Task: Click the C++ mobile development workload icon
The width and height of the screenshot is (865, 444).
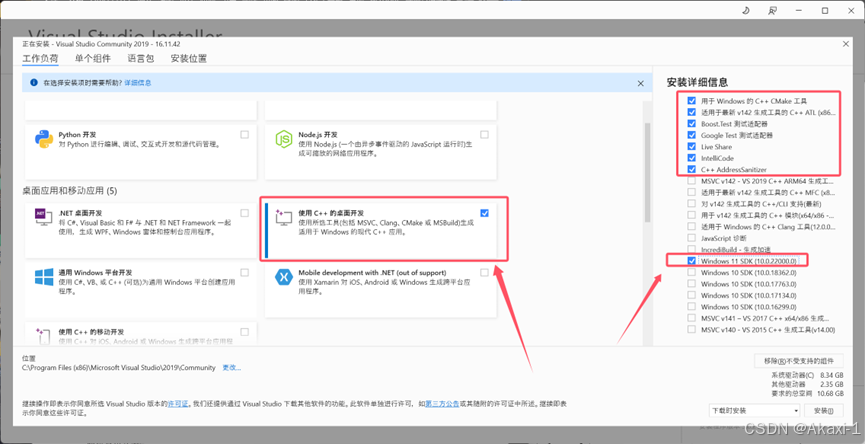Action: click(x=44, y=335)
